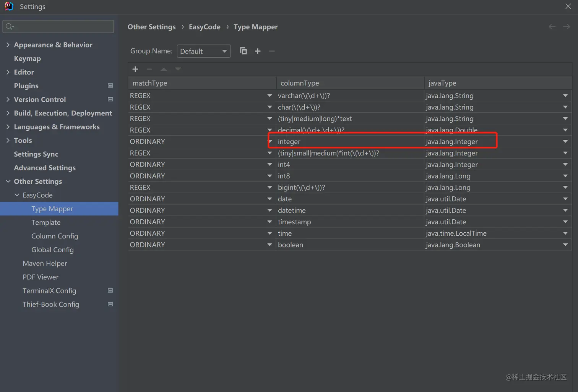Open the Plugins settings
This screenshot has width=578, height=392.
(26, 86)
